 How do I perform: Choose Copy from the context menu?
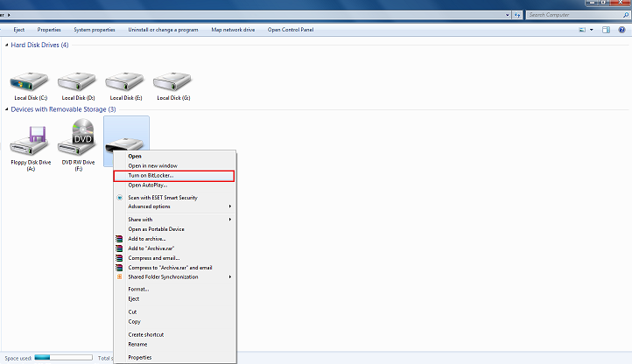[x=174, y=322]
